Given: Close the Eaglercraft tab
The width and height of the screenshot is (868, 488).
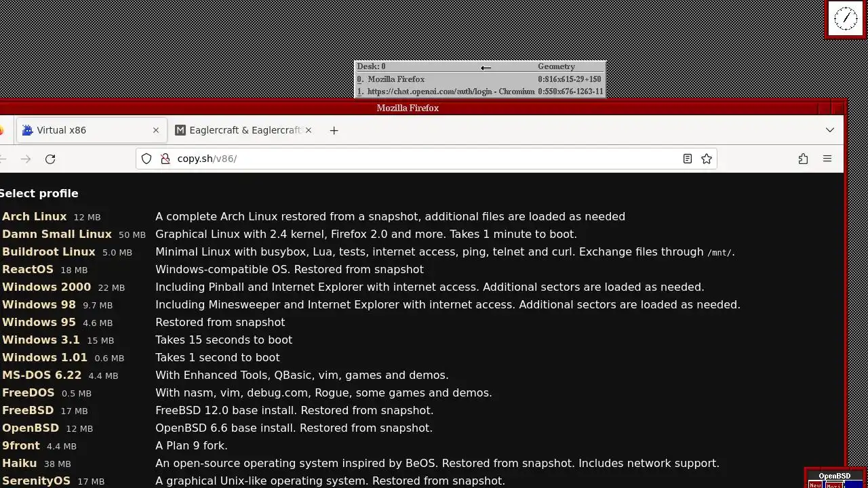Looking at the screenshot, I should (309, 130).
